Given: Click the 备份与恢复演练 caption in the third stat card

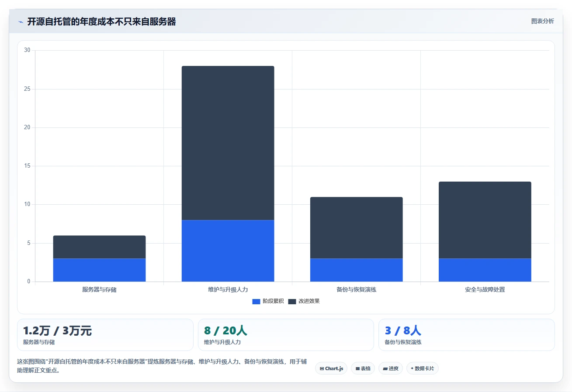Looking at the screenshot, I should (x=403, y=342).
